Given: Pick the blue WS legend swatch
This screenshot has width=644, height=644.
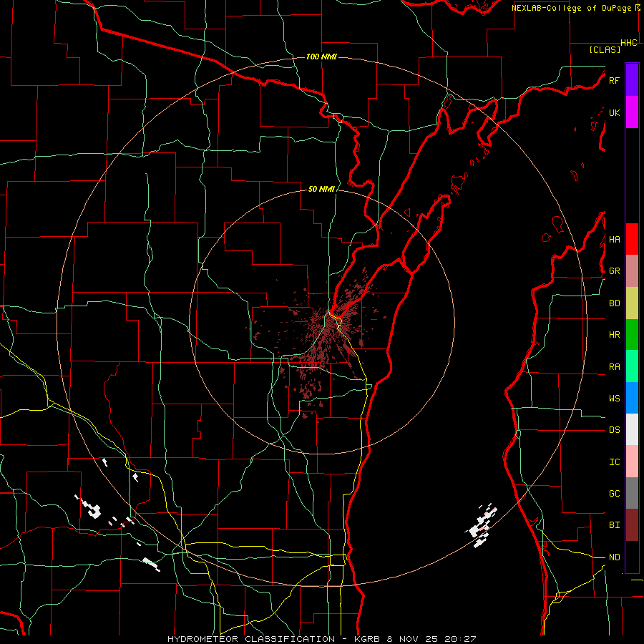Looking at the screenshot, I should coord(632,398).
